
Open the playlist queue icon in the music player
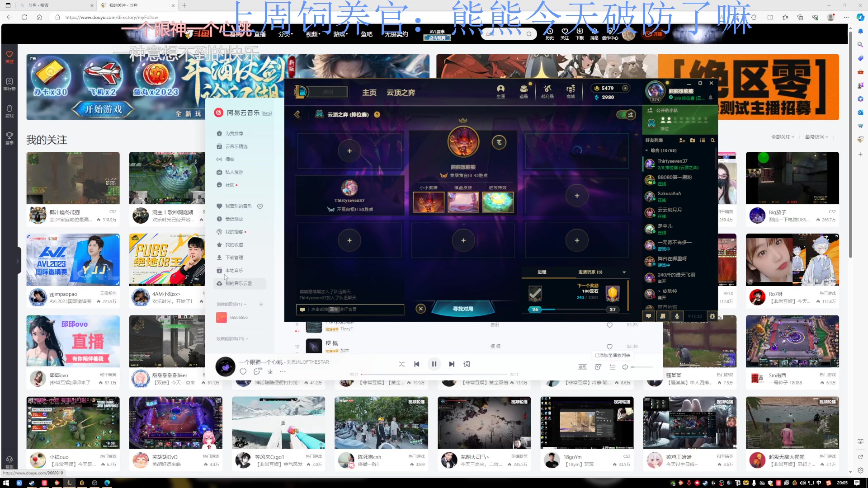click(613, 367)
